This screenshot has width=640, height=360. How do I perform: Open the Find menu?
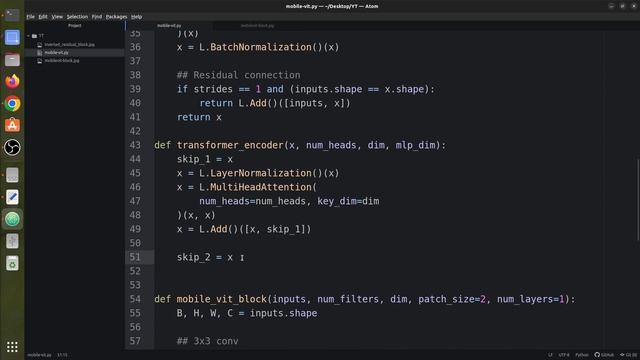(97, 17)
